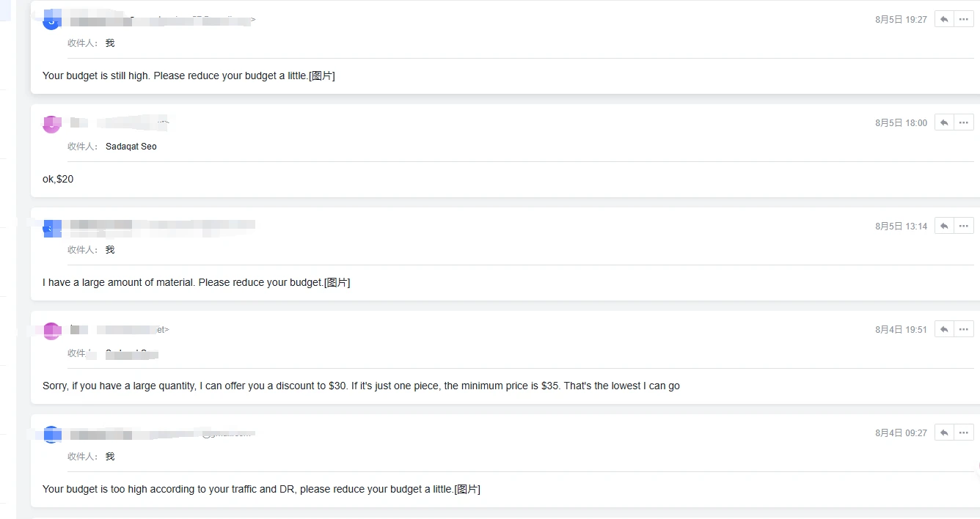
Task: Reply to the 8月5日 13:14 email
Action: [944, 227]
